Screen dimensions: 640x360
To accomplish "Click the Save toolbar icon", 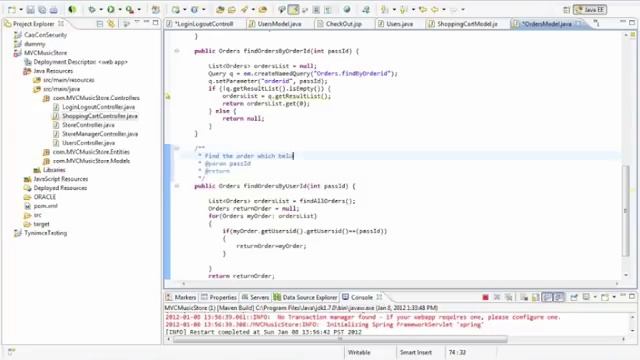I will point(31,9).
